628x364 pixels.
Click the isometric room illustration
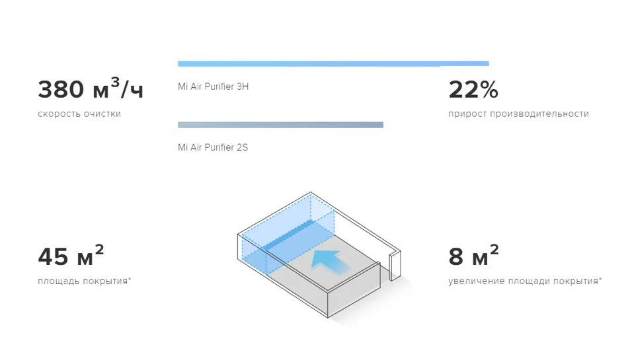click(319, 255)
